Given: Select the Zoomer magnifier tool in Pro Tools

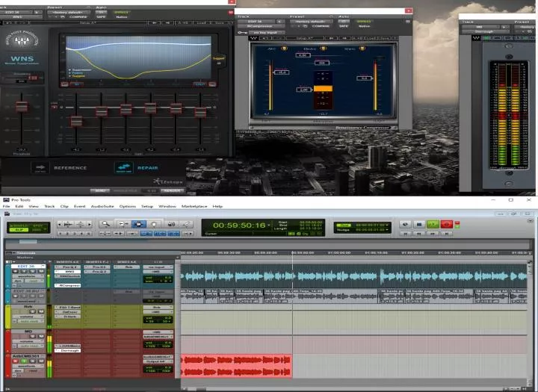Looking at the screenshot, I should pyautogui.click(x=105, y=224).
